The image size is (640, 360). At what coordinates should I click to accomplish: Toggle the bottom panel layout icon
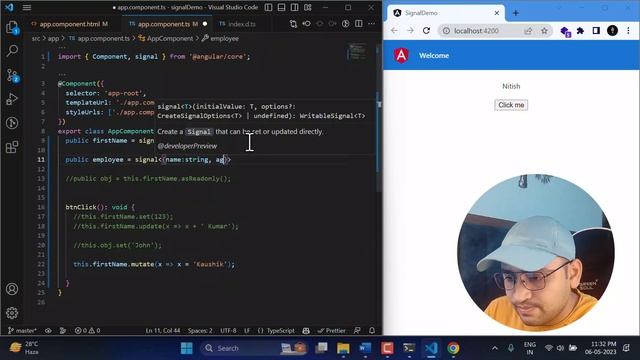coord(282,7)
